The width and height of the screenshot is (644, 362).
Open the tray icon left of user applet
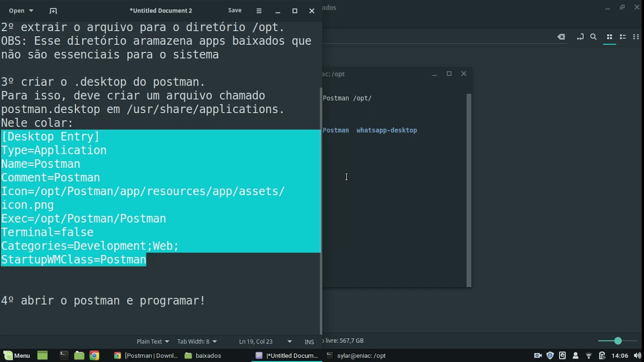(562, 355)
